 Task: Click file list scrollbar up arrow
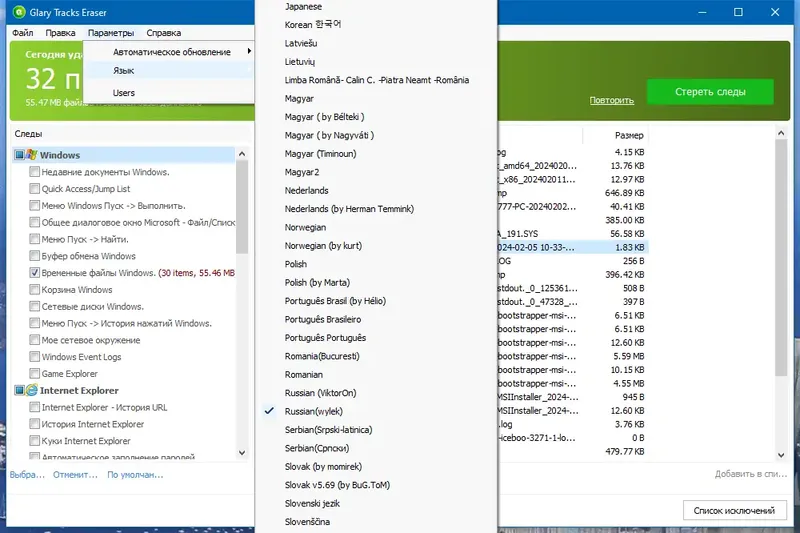click(x=781, y=133)
